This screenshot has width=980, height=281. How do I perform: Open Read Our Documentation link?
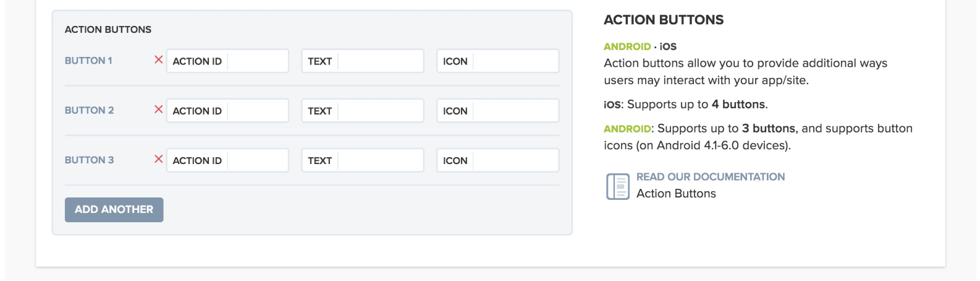pyautogui.click(x=711, y=177)
